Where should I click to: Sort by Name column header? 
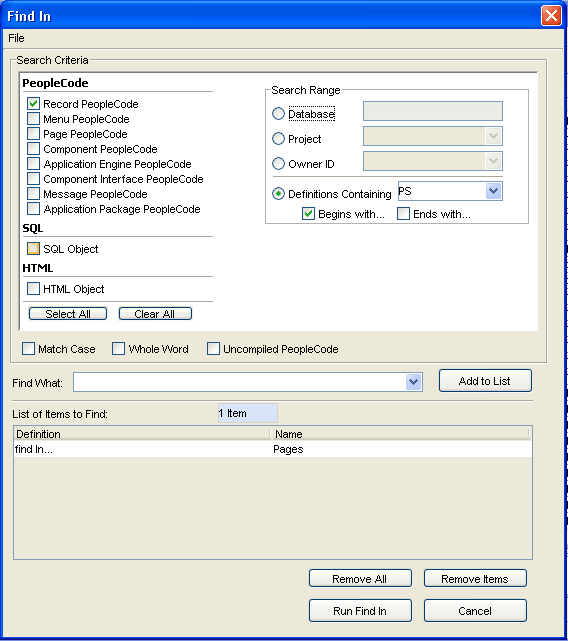(x=400, y=434)
